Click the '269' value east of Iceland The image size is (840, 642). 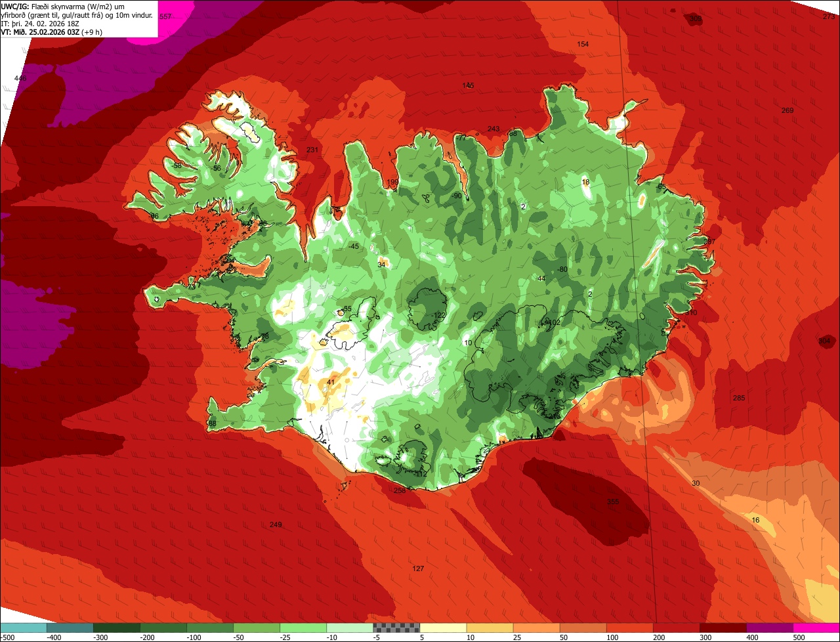787,110
